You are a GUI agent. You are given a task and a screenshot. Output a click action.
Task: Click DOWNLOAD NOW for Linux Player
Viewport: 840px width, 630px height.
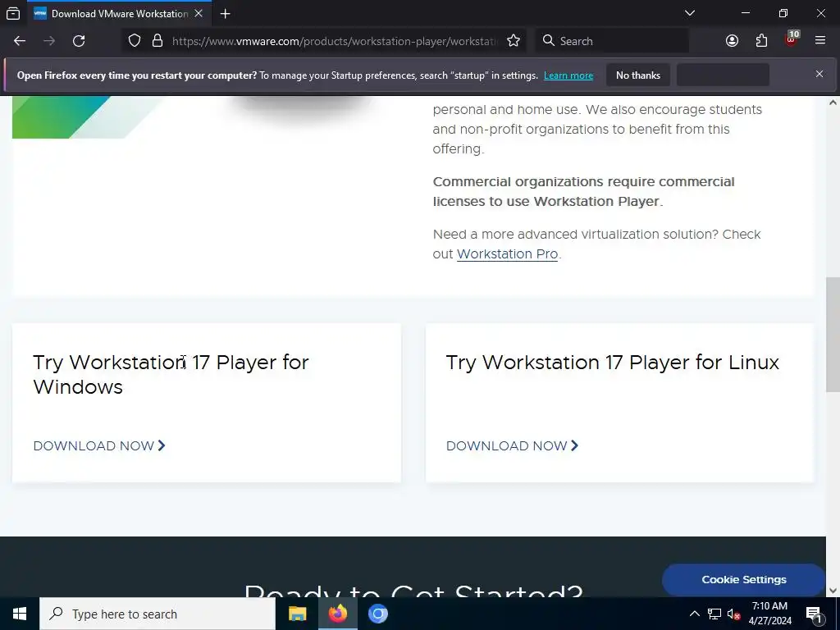[512, 445]
